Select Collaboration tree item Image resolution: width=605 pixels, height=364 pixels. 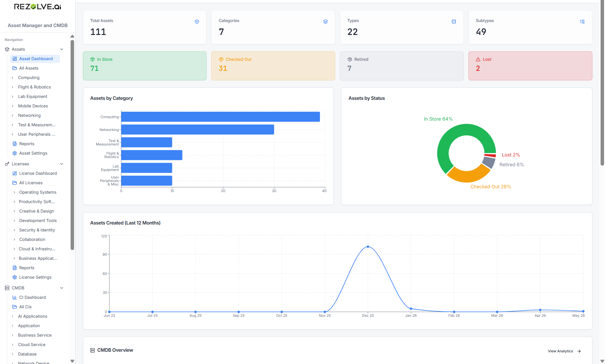coord(32,240)
